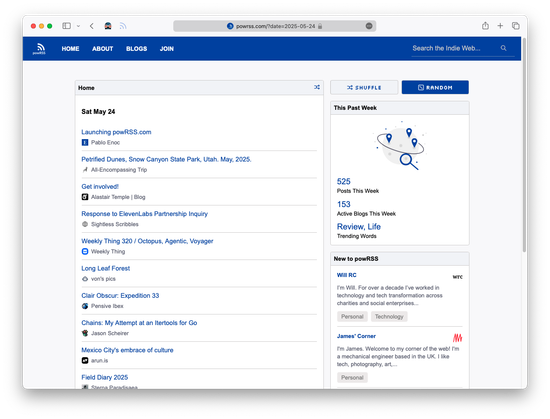
Task: Open the Field Diary 2025 post
Action: coord(105,378)
